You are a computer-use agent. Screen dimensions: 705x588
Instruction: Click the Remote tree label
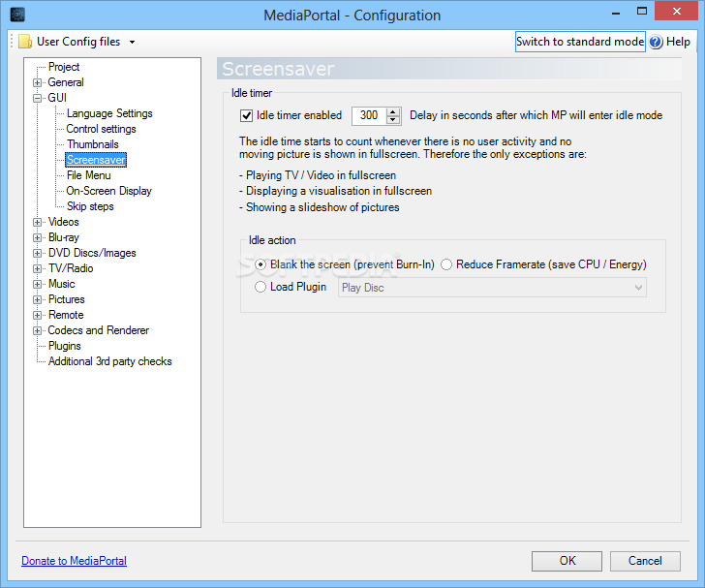[66, 316]
